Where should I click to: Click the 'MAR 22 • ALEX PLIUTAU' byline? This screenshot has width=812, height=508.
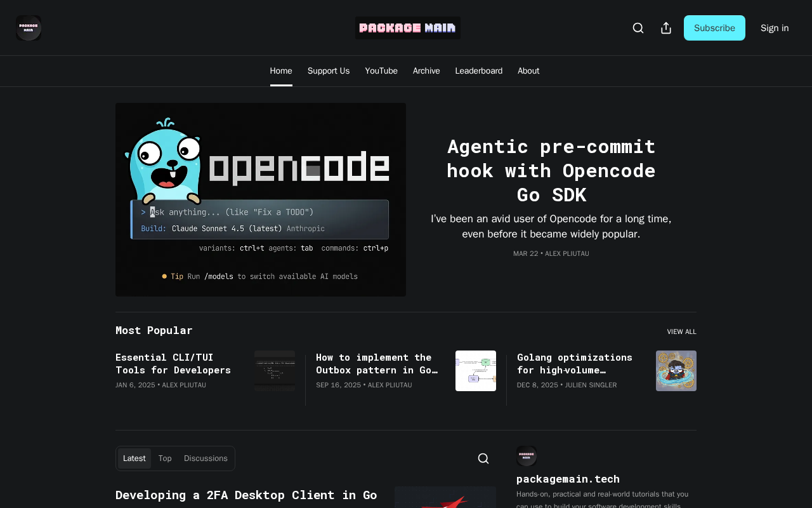[x=551, y=253]
